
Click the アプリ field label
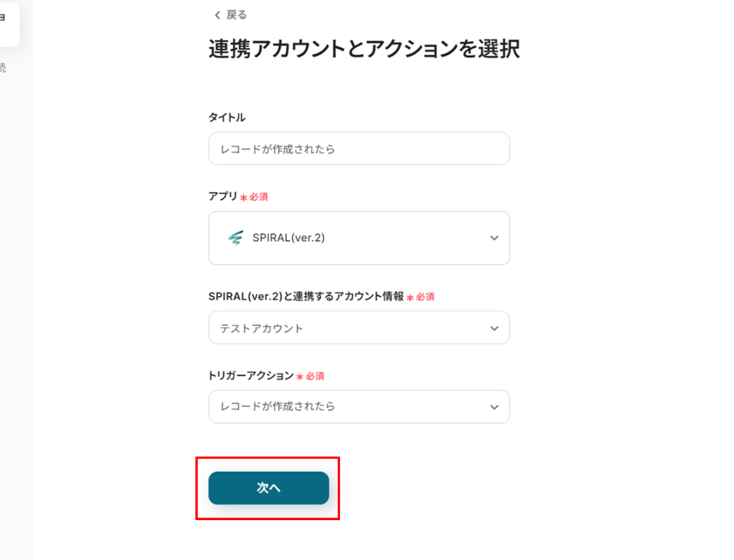(x=222, y=196)
